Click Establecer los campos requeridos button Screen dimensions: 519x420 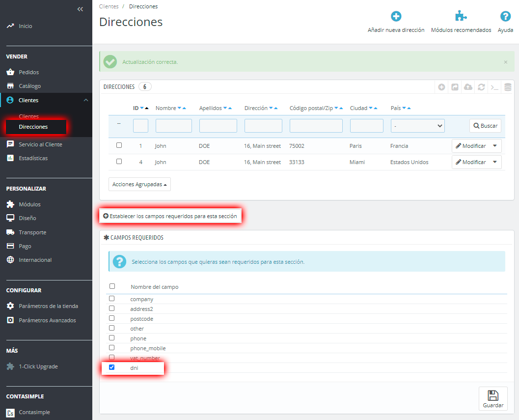170,216
